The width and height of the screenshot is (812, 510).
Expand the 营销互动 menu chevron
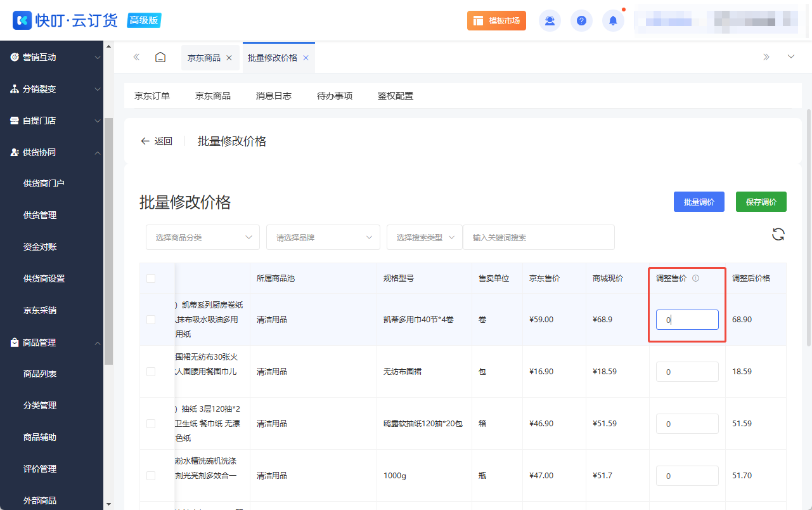(x=98, y=57)
